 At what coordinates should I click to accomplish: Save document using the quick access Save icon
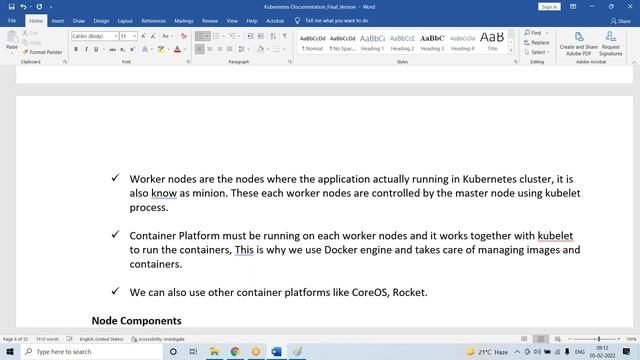[11, 7]
